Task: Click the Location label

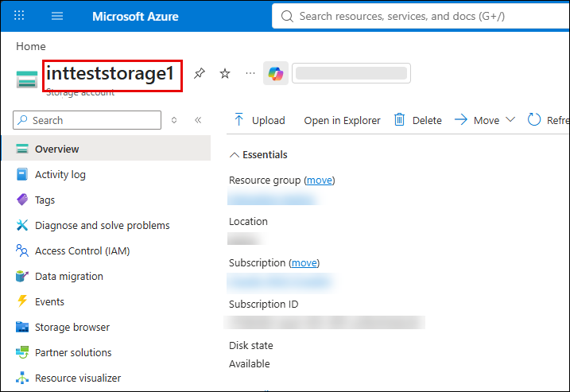Action: tap(248, 222)
